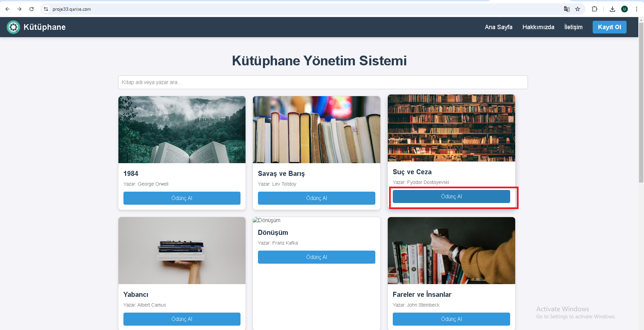
Task: Click the Kütüphane brand title
Action: point(45,27)
